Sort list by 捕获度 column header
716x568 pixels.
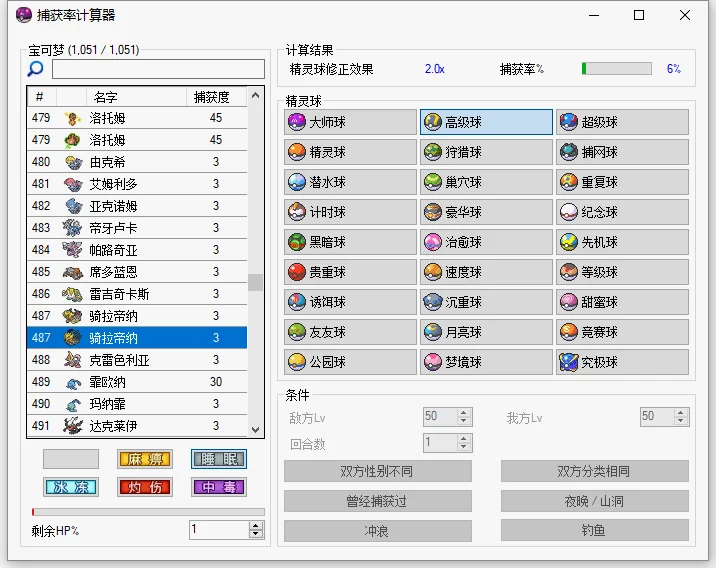coord(216,97)
